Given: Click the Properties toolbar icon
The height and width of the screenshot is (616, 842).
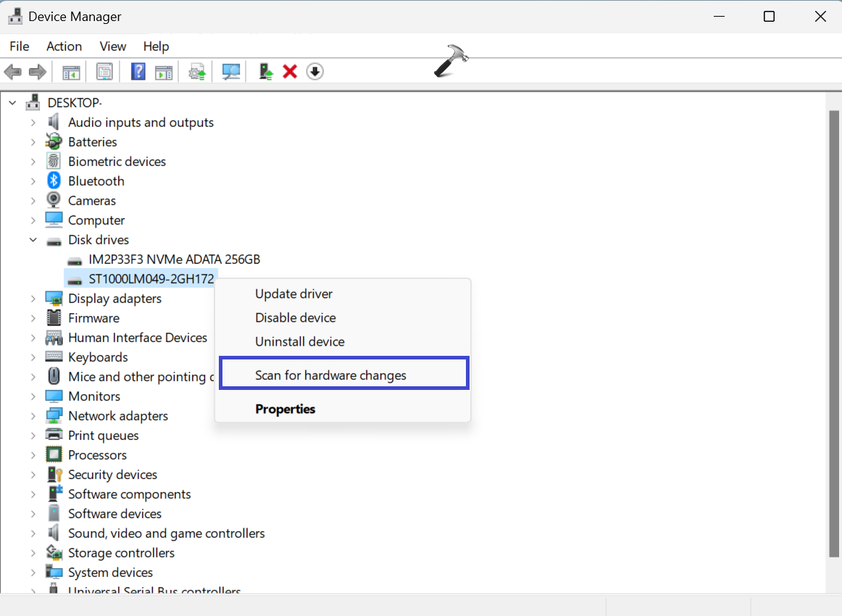Looking at the screenshot, I should point(105,72).
